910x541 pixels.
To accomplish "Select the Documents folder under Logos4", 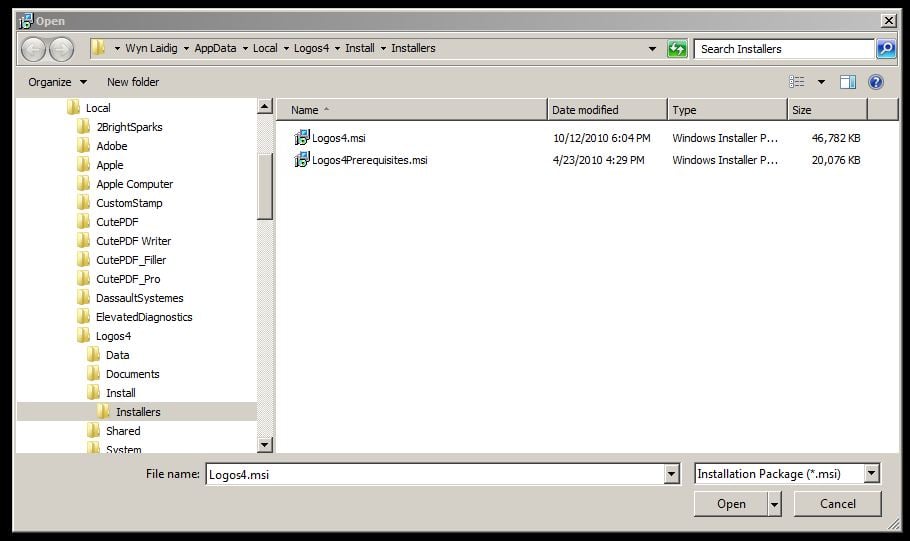I will click(133, 374).
